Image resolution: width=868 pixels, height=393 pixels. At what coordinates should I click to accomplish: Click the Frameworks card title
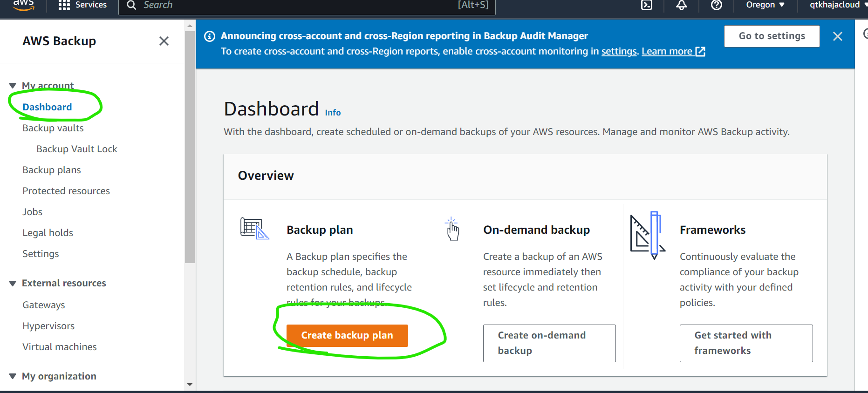712,230
